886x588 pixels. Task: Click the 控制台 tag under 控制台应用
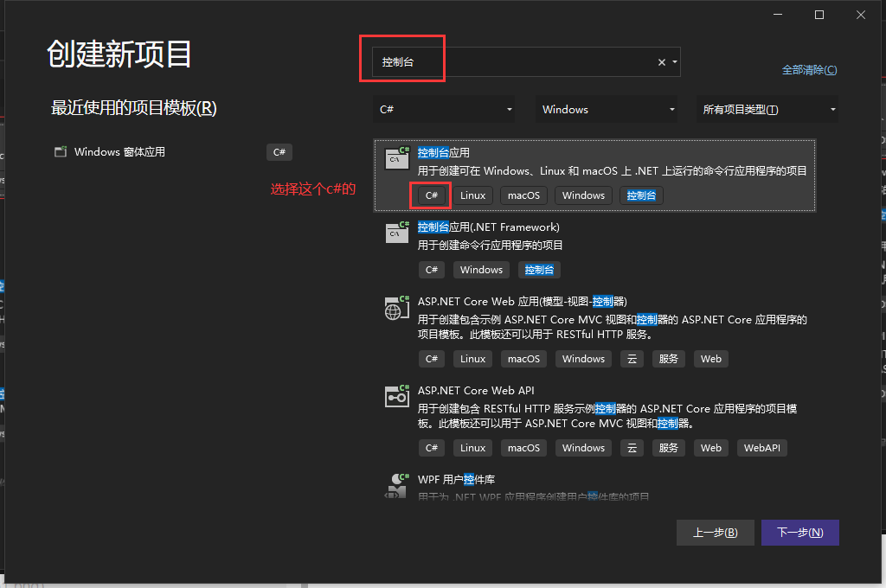641,195
